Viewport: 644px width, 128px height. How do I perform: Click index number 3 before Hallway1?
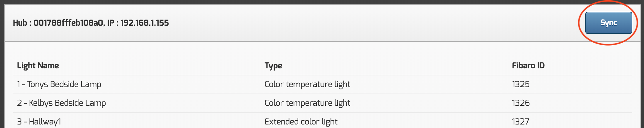pos(19,122)
